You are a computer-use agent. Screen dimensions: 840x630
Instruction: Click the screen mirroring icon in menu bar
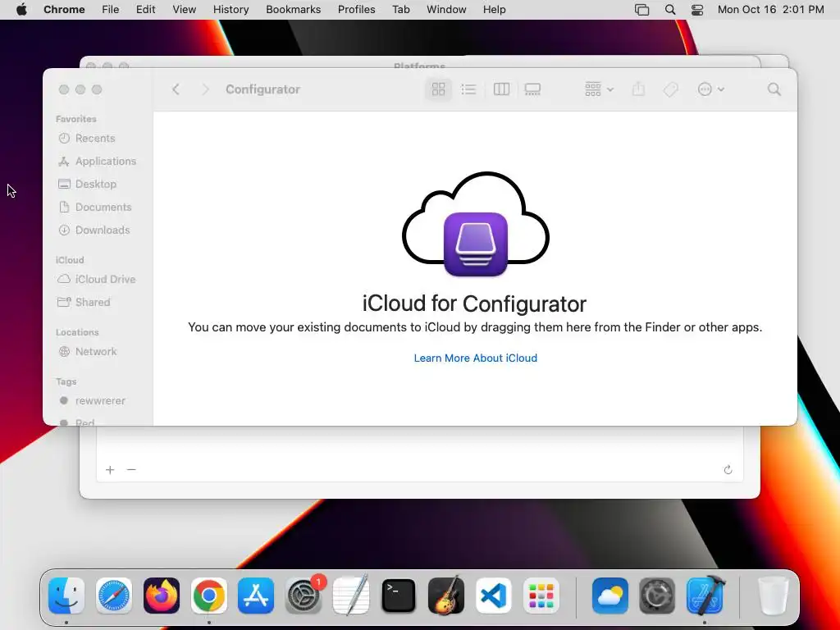pos(641,10)
